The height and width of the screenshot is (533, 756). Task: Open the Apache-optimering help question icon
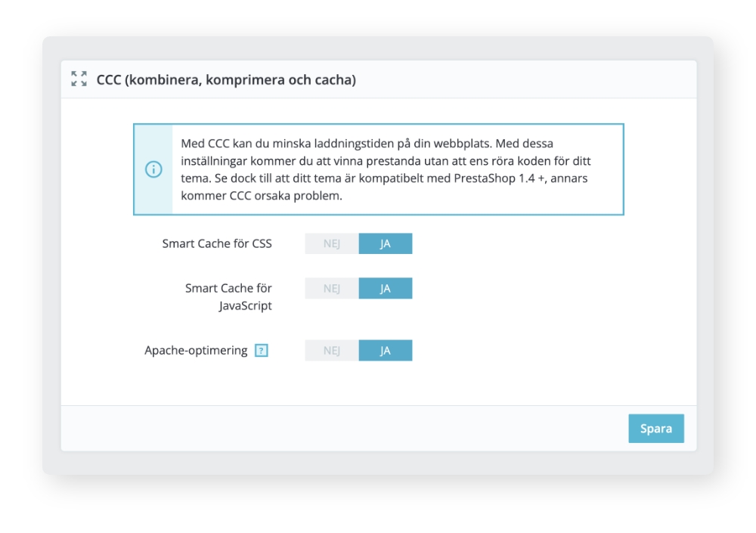click(262, 350)
